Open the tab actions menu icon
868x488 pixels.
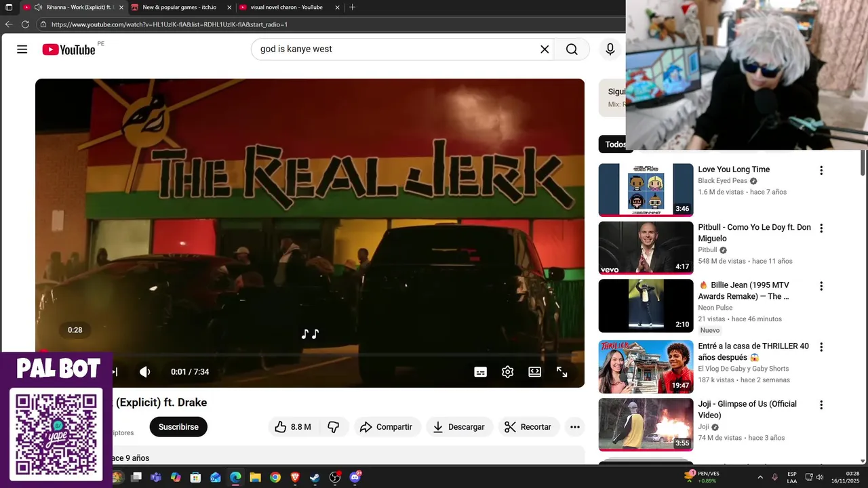9,7
